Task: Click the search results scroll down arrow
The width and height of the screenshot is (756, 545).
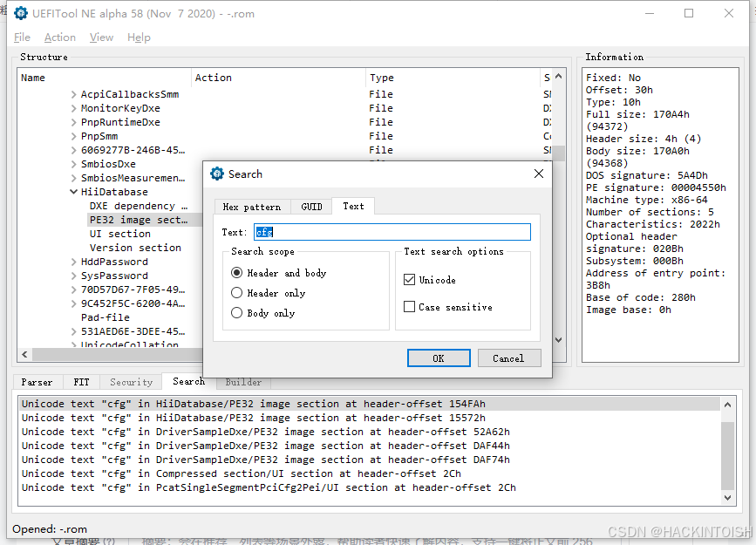Action: click(x=727, y=497)
